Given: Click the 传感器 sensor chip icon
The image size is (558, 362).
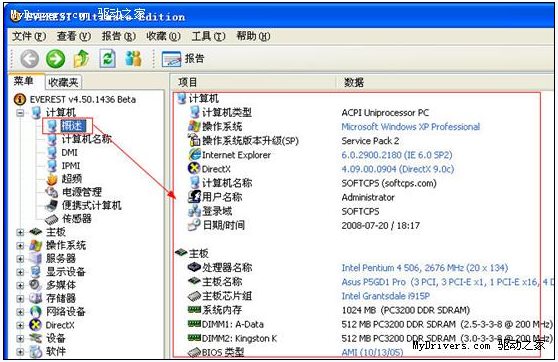Looking at the screenshot, I should 52,219.
